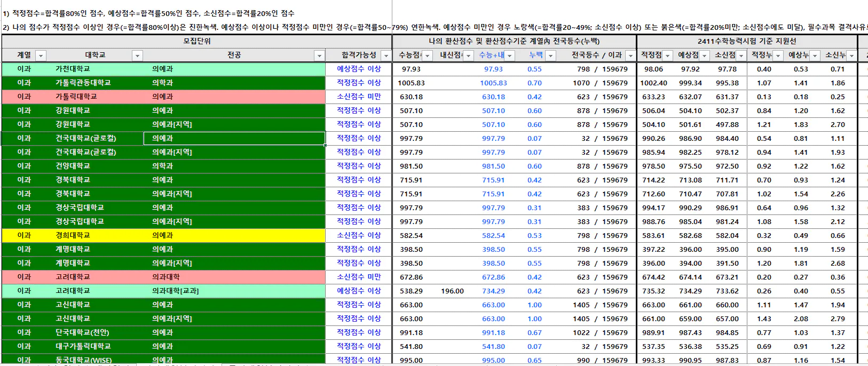Click the 수능점수 value 672.86
This screenshot has width=868, height=366.
point(411,277)
